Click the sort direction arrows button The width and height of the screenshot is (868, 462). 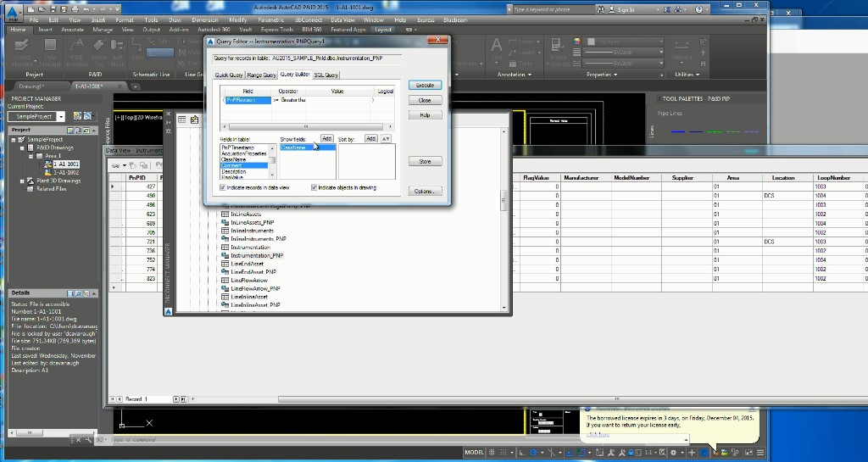point(386,138)
